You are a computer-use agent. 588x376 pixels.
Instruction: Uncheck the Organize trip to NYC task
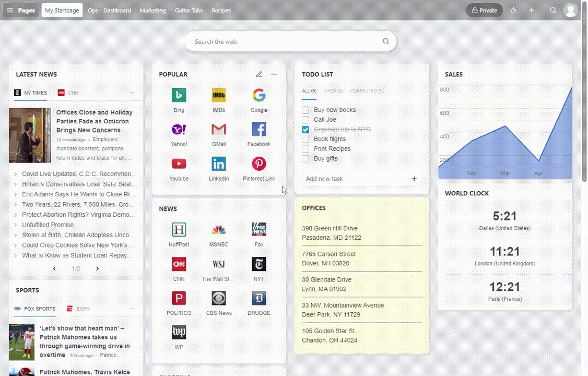tap(305, 130)
